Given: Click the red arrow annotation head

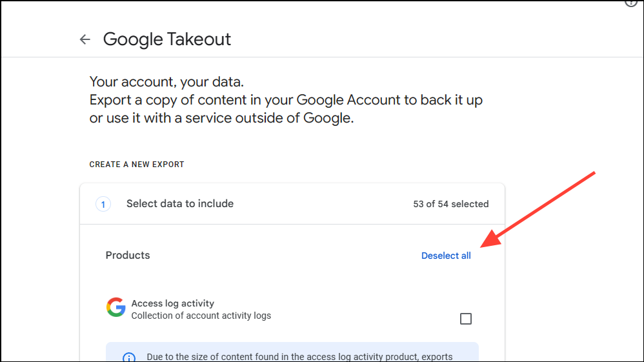Looking at the screenshot, I should (x=490, y=239).
